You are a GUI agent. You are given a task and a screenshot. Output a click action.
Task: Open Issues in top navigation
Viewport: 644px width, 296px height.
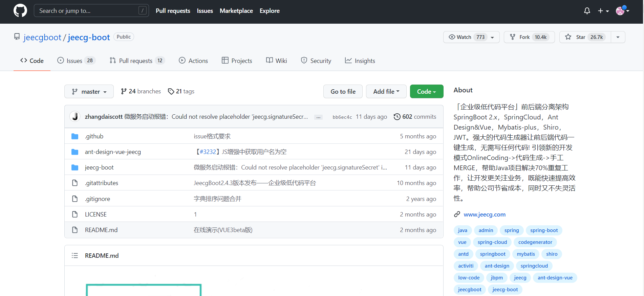coord(205,11)
